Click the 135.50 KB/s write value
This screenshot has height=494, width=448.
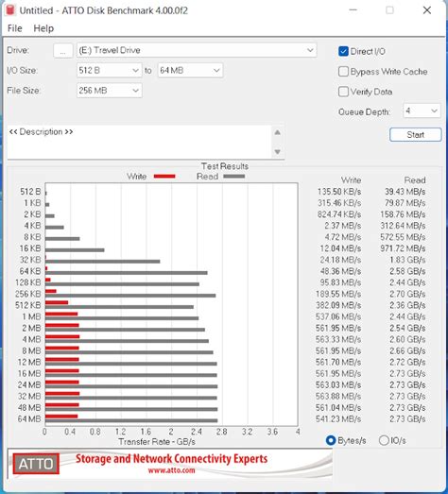pos(339,192)
